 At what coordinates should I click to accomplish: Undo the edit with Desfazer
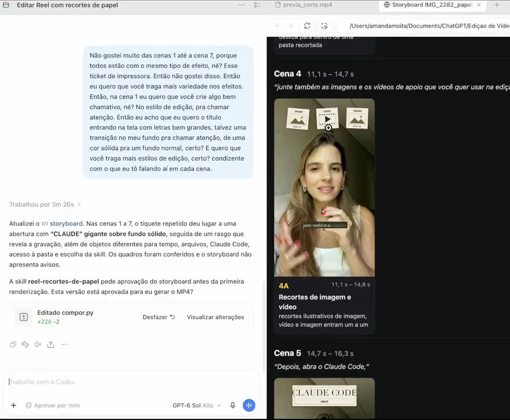tap(159, 317)
